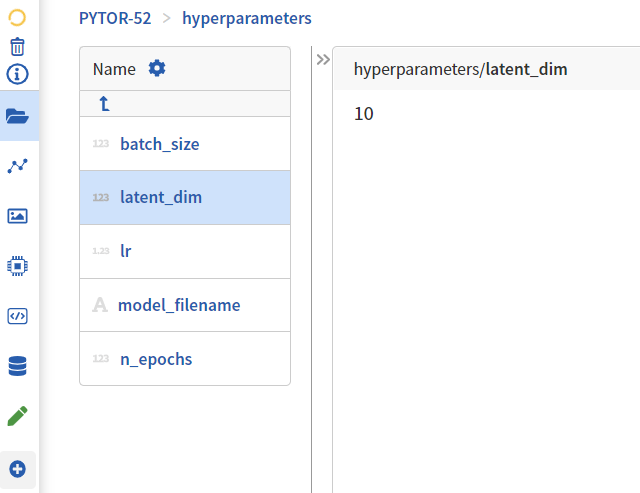Select the All metadata folder icon
This screenshot has height=493, width=640.
pyautogui.click(x=17, y=116)
